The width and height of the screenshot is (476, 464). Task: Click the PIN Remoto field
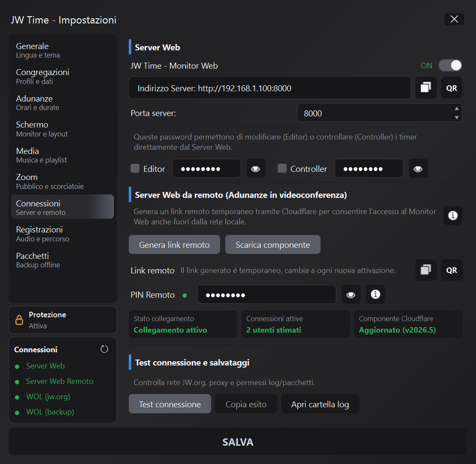tap(267, 294)
